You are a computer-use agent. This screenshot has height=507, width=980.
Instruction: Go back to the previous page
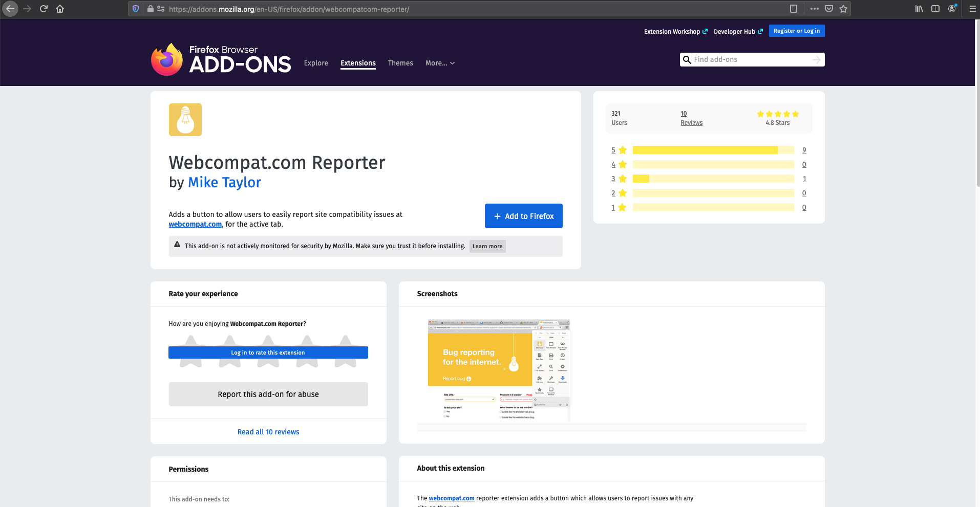(x=10, y=9)
